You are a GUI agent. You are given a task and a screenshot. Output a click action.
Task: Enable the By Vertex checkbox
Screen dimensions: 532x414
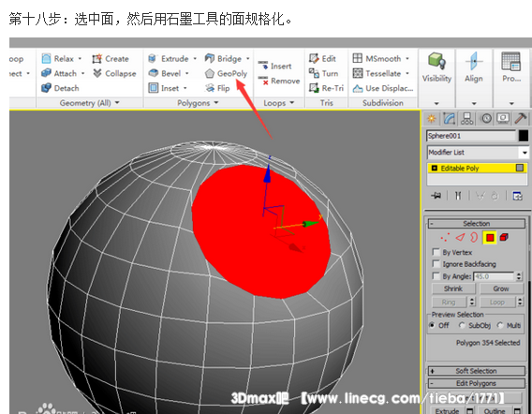436,252
